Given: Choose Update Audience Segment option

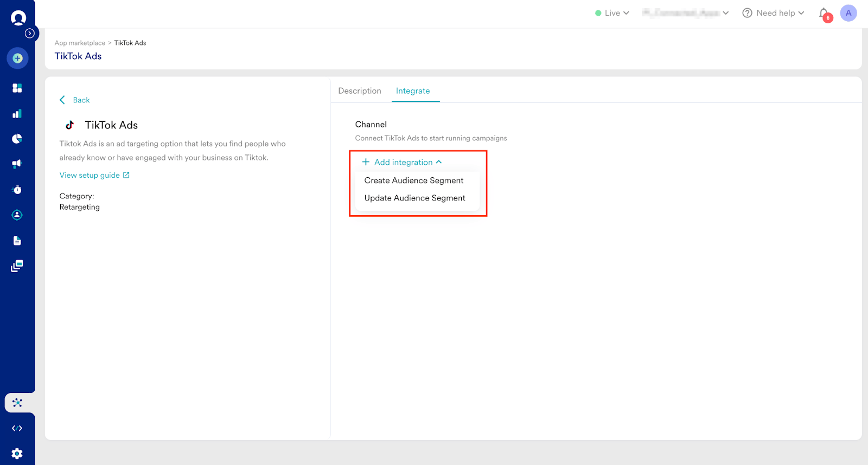Looking at the screenshot, I should coord(415,198).
